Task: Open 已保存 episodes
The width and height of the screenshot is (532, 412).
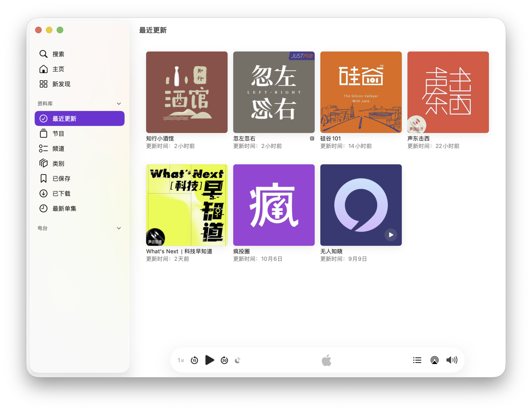Action: [61, 179]
